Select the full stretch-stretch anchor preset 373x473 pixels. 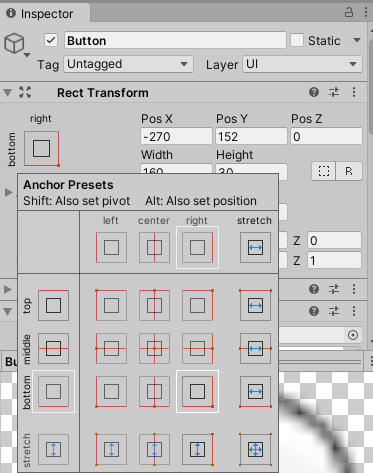(x=255, y=449)
